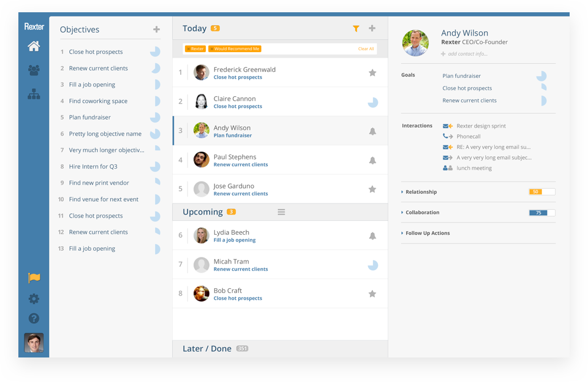Open help question mark icon
This screenshot has width=588, height=382.
[x=34, y=318]
